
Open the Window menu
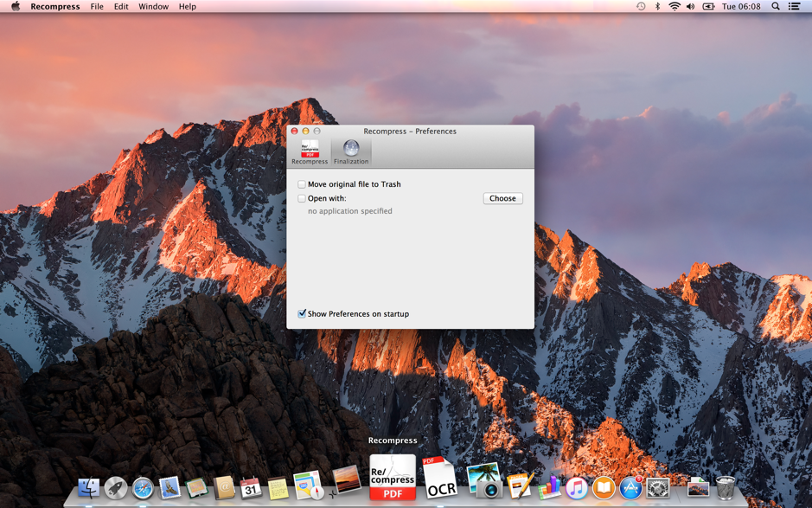(153, 6)
